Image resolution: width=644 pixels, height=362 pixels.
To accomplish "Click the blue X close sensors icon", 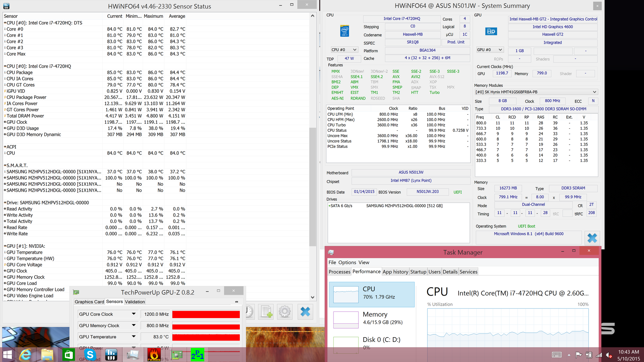I will (x=305, y=312).
